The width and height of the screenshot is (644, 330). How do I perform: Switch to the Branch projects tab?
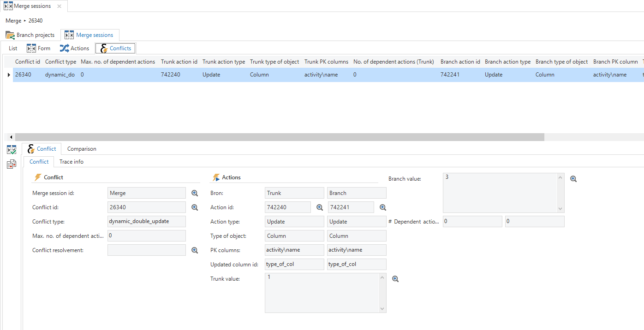(30, 35)
